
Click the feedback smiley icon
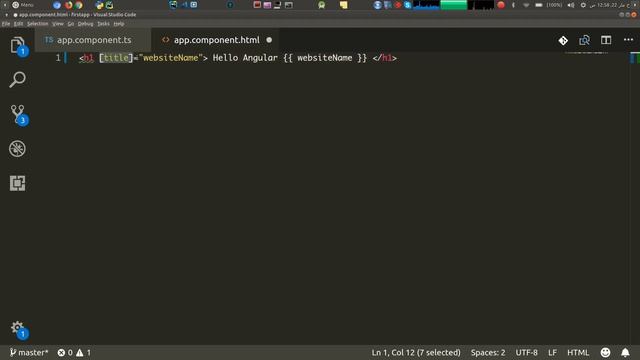tap(605, 352)
